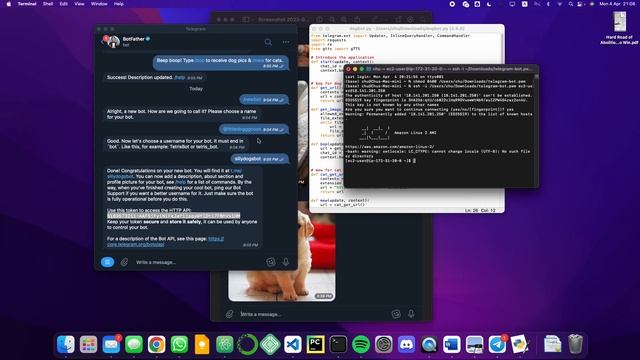Open PyCharm from the Dock
This screenshot has width=640, height=360.
(316, 344)
